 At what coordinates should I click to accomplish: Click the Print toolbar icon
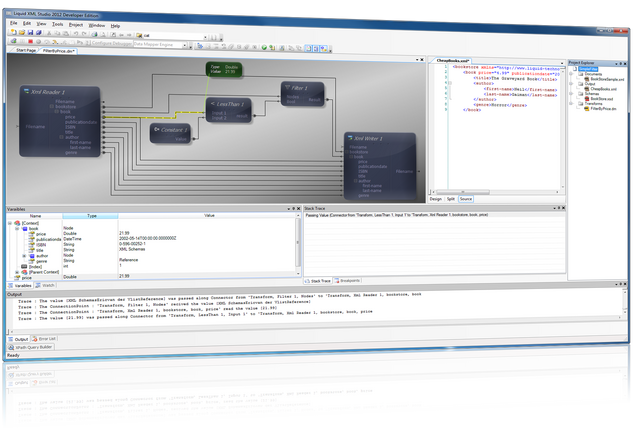click(x=94, y=35)
